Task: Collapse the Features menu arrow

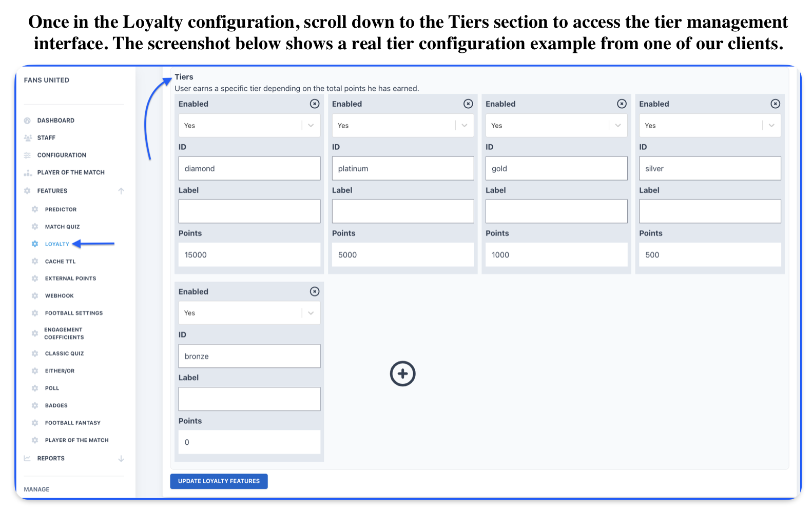Action: point(121,191)
